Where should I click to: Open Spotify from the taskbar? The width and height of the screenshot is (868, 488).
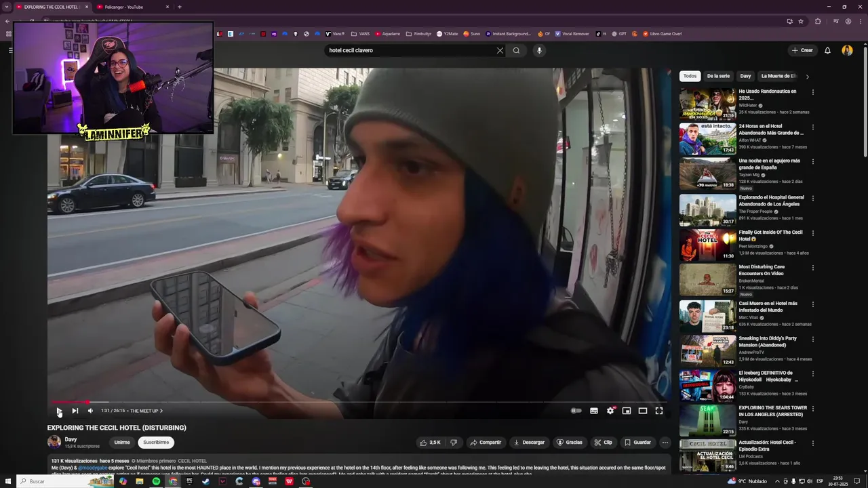point(156,481)
